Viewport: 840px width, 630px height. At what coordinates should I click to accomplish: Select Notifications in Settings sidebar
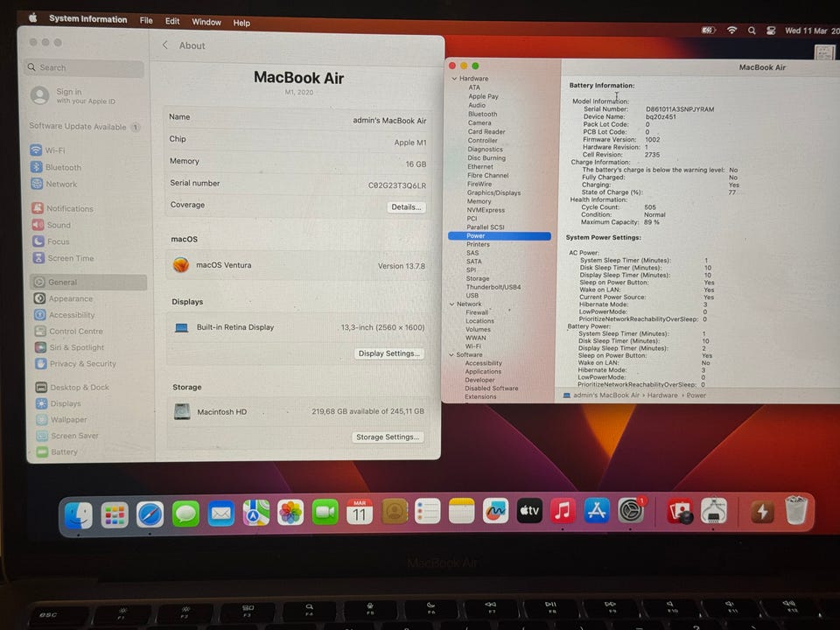pyautogui.click(x=62, y=208)
